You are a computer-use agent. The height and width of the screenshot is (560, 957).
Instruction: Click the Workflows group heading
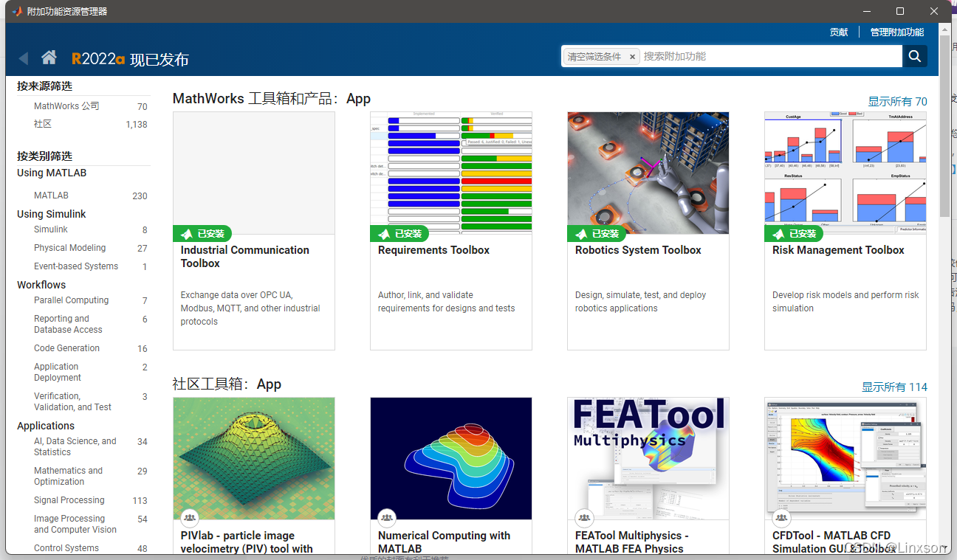[x=41, y=285]
